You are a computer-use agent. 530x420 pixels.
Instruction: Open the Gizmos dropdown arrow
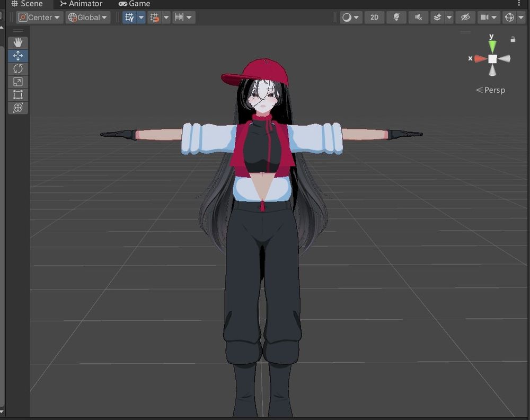pos(521,17)
